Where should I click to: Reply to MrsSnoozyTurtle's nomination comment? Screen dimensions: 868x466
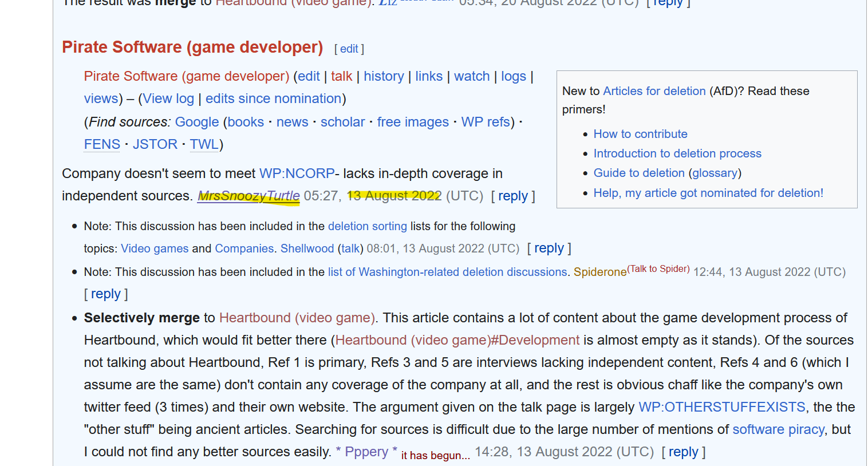pyautogui.click(x=513, y=196)
